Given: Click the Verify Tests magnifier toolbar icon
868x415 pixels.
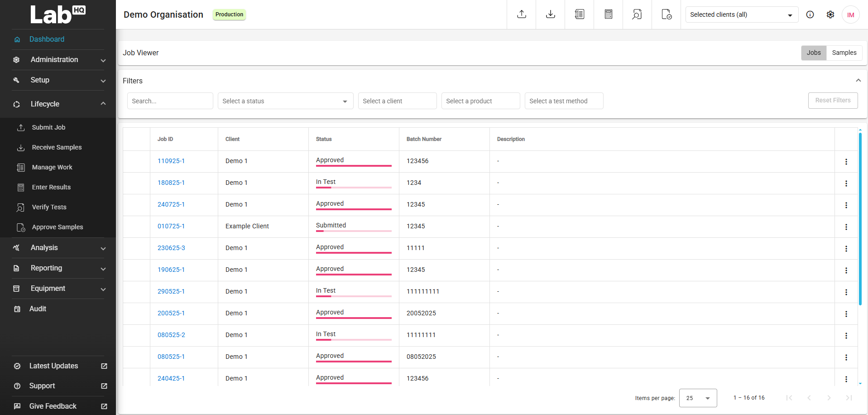Looking at the screenshot, I should click(637, 14).
